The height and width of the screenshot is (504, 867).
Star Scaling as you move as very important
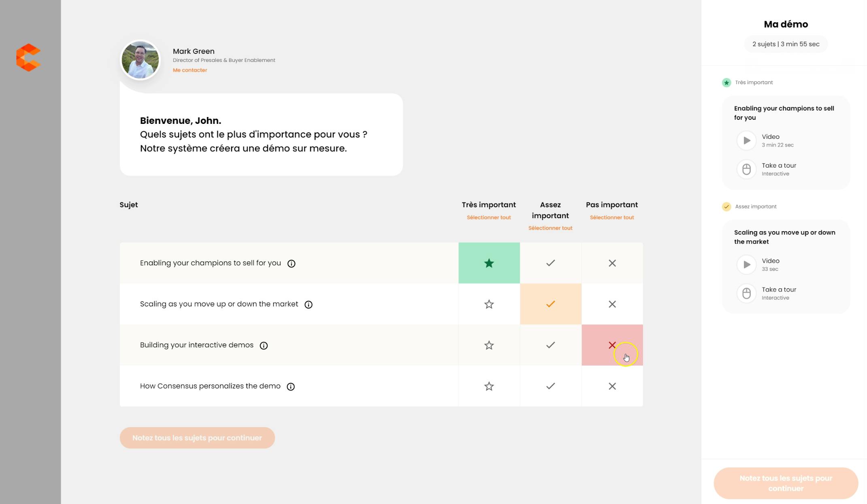(489, 304)
